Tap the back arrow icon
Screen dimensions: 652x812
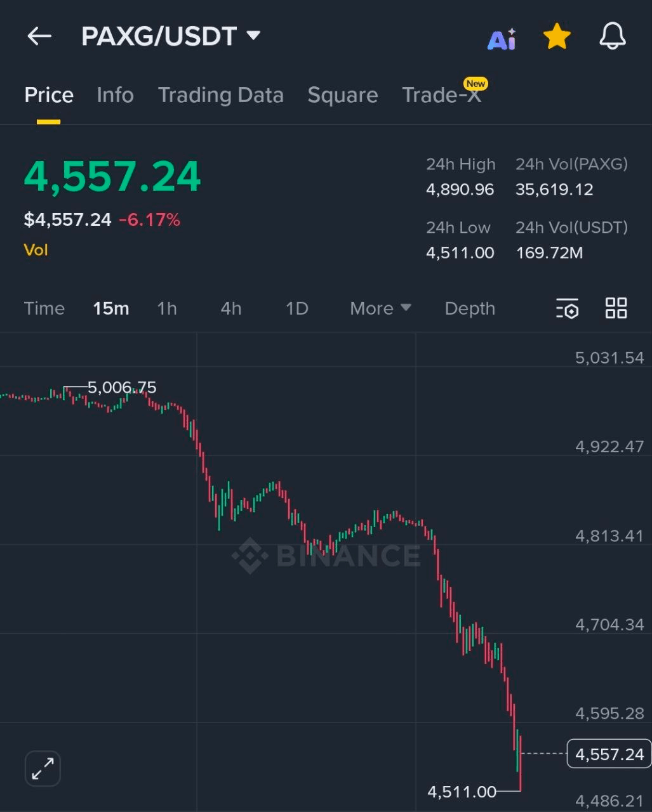[x=39, y=37]
